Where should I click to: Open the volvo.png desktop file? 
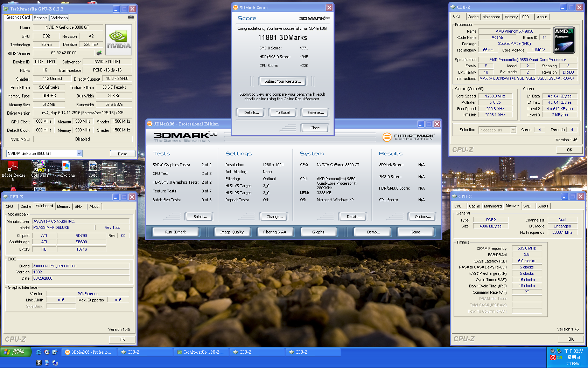[x=66, y=169]
